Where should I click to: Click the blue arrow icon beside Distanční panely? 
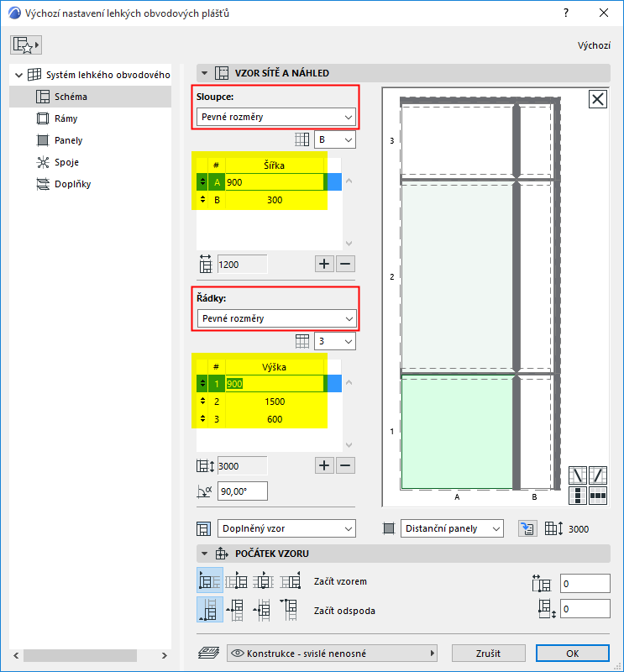tap(527, 529)
